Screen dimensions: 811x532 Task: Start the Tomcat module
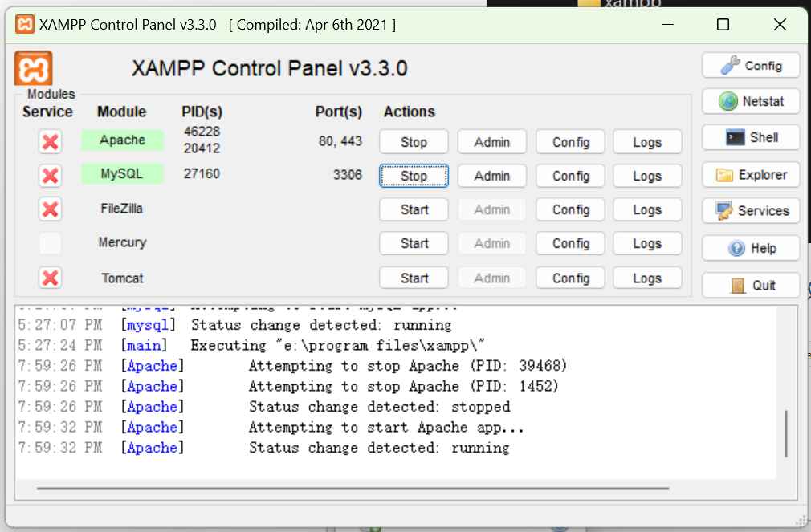click(414, 278)
